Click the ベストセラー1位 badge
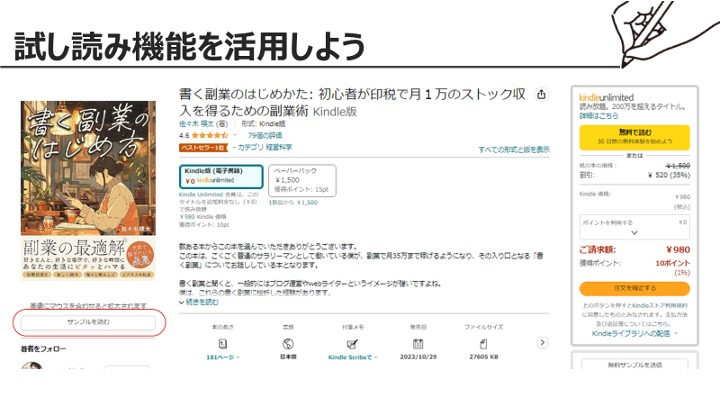The height and width of the screenshot is (405, 720). click(203, 147)
